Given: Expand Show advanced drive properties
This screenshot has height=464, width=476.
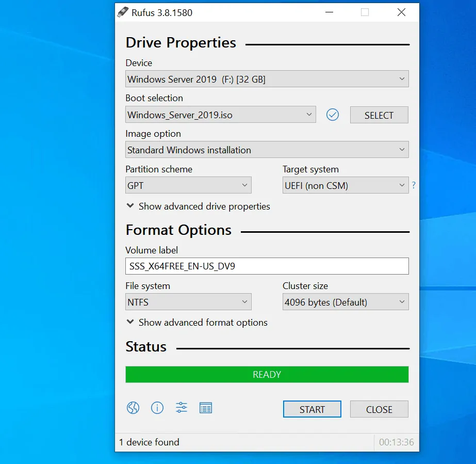Looking at the screenshot, I should coord(198,206).
